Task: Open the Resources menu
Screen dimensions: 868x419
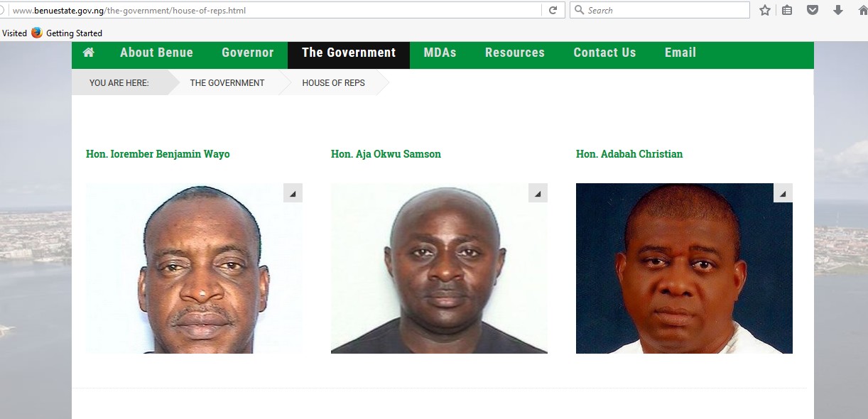Action: (515, 53)
